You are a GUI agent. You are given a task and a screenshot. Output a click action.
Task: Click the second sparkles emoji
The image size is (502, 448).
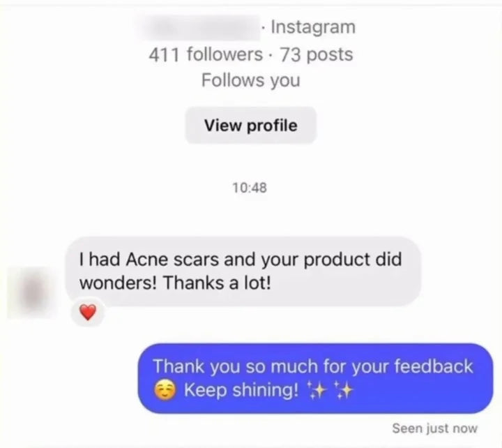343,391
